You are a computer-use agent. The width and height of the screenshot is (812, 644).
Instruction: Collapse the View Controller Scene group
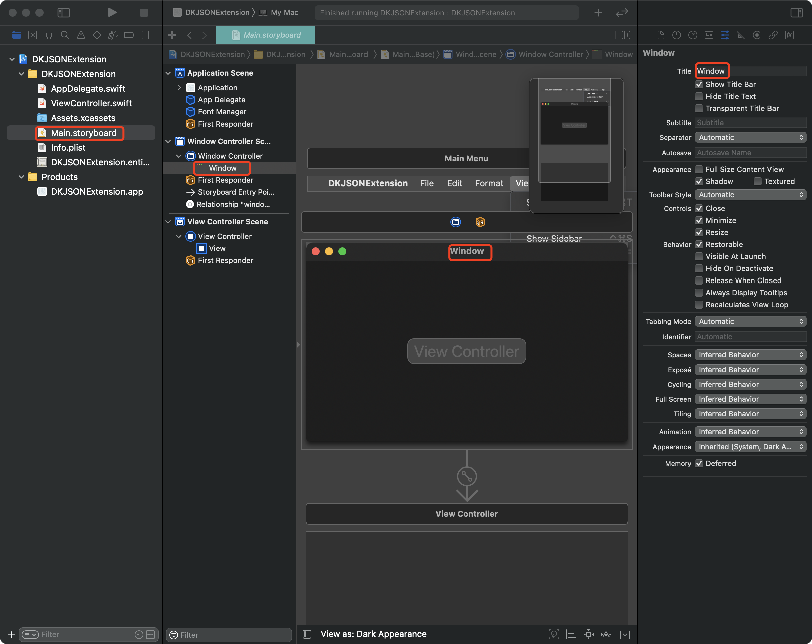[x=168, y=222]
